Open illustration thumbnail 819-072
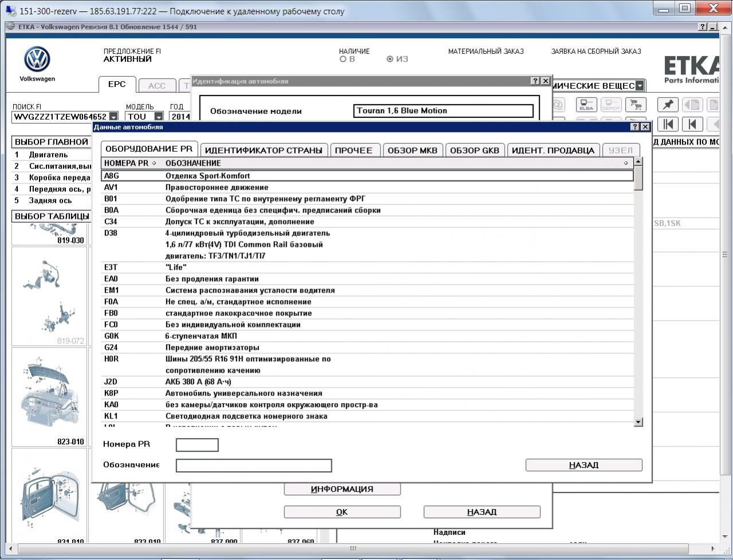The image size is (733, 560). 49,296
